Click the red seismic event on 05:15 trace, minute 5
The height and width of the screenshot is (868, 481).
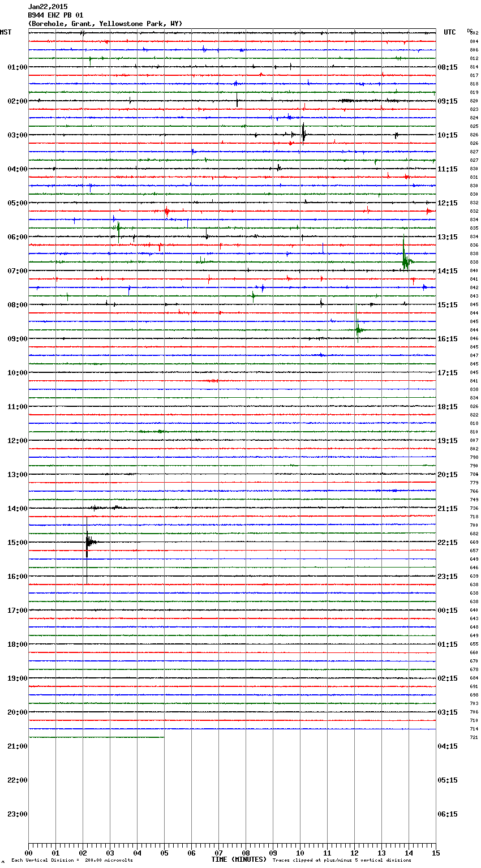click(x=167, y=211)
